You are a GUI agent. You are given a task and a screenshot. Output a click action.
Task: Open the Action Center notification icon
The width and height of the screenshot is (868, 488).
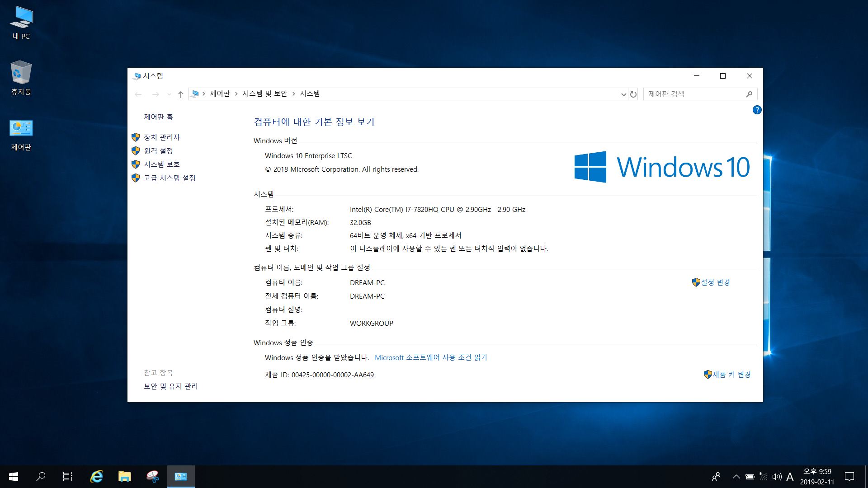(x=849, y=477)
